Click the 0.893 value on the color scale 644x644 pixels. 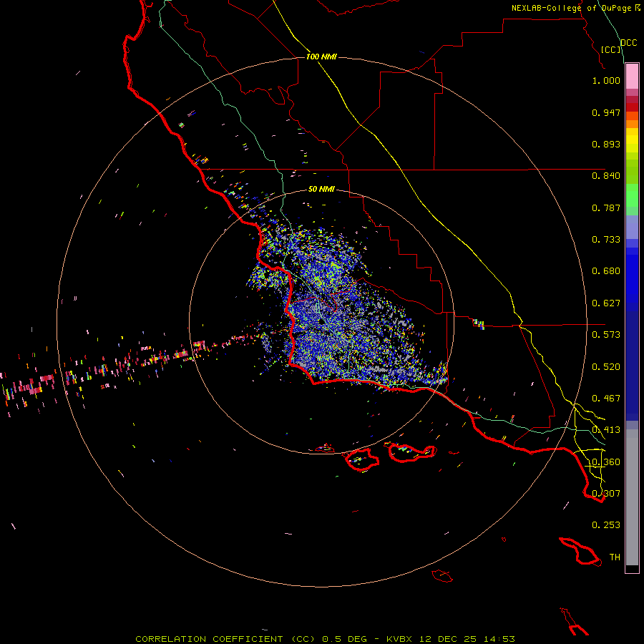606,144
